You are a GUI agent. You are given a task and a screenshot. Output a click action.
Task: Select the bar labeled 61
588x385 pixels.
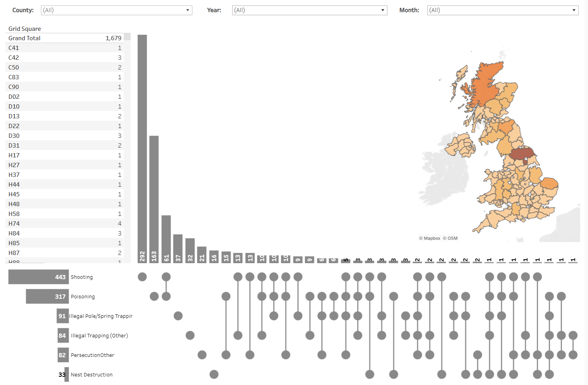(x=166, y=238)
